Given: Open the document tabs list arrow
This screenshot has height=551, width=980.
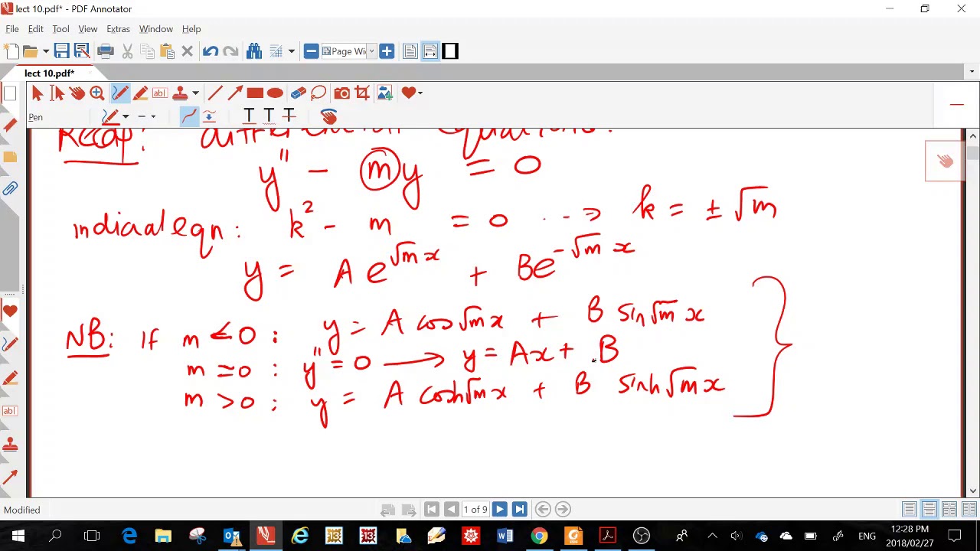Looking at the screenshot, I should pos(972,72).
